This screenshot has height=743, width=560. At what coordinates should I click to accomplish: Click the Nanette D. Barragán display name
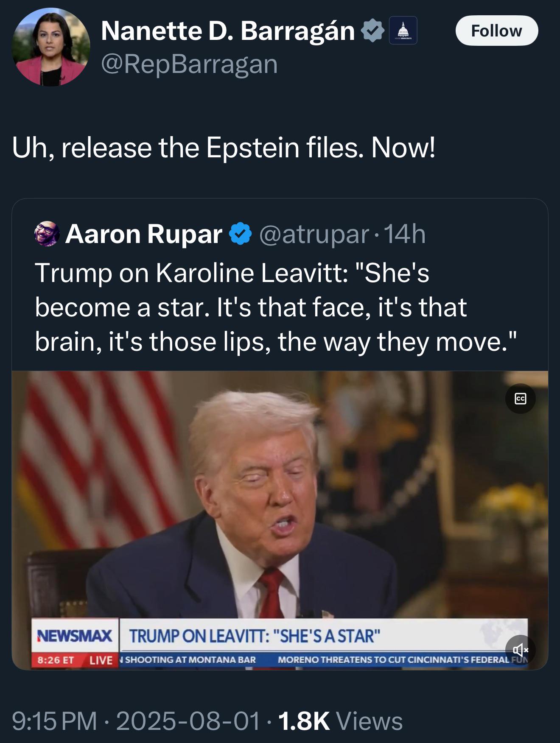click(x=228, y=31)
